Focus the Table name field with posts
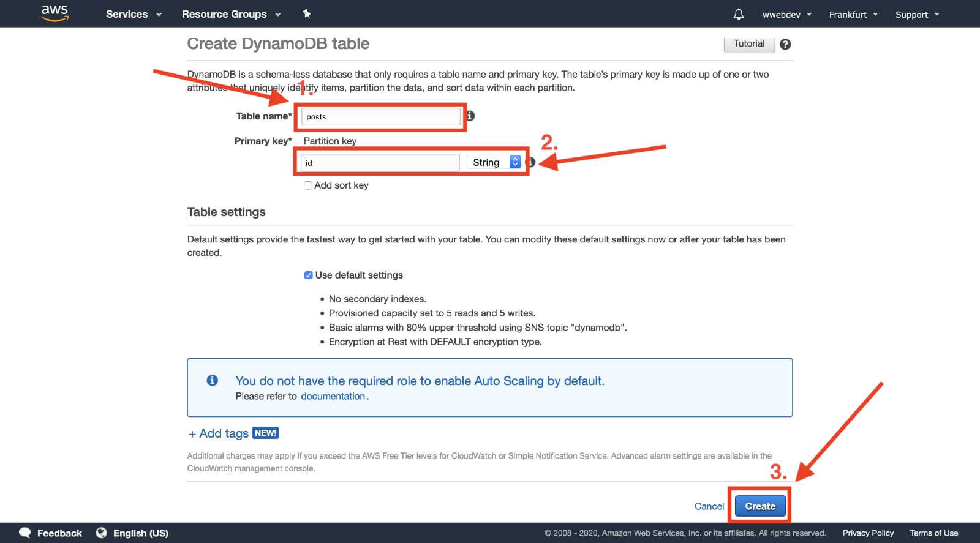The width and height of the screenshot is (980, 543). 381,116
